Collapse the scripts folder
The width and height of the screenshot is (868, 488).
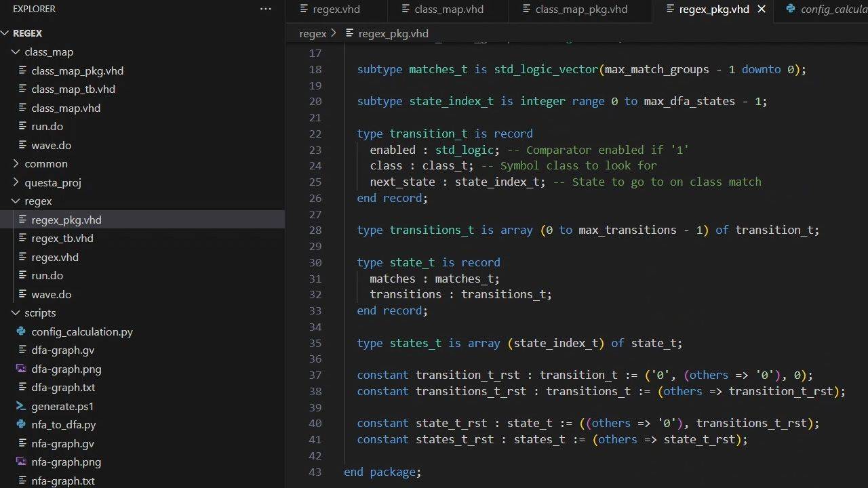coord(16,313)
